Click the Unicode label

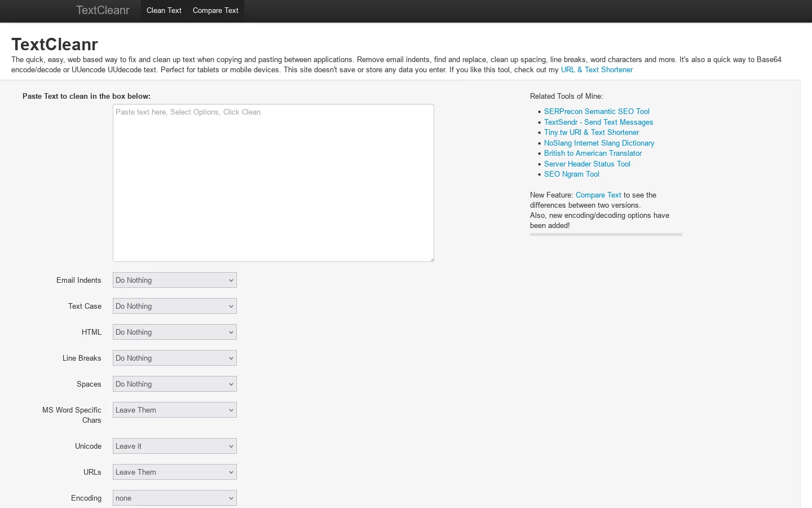click(89, 446)
